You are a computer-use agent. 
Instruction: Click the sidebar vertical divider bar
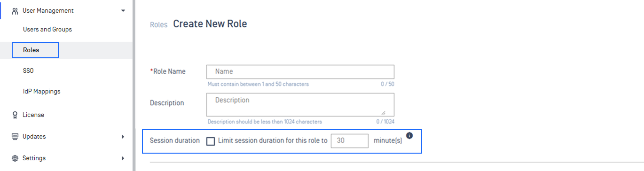(134, 85)
